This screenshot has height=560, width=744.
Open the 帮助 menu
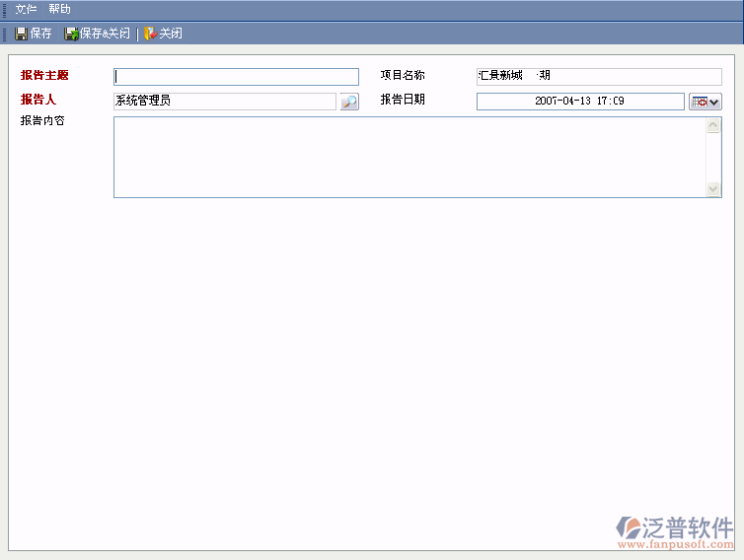59,9
